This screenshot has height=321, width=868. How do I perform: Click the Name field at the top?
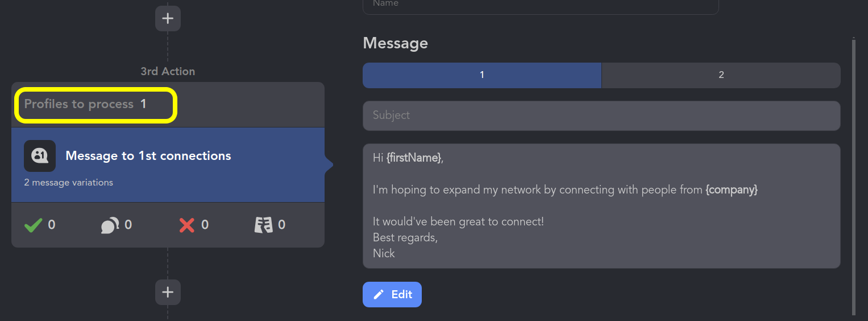pos(541,5)
